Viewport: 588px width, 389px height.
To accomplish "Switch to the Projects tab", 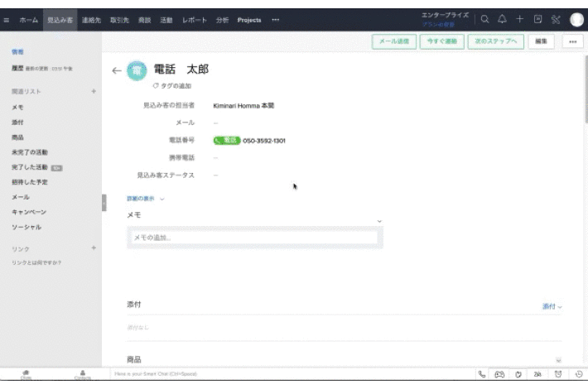I will click(249, 20).
